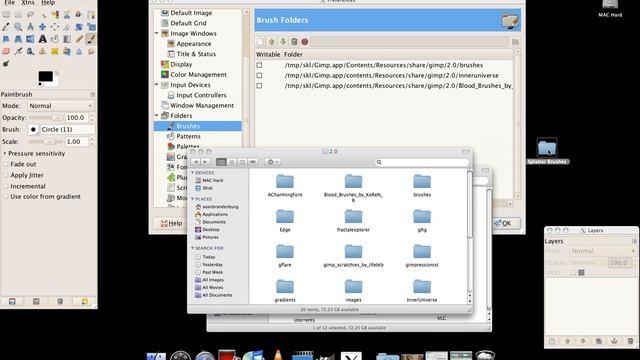Open Applications in Finder sidebar
Screen dimensions: 640x360
pos(215,214)
